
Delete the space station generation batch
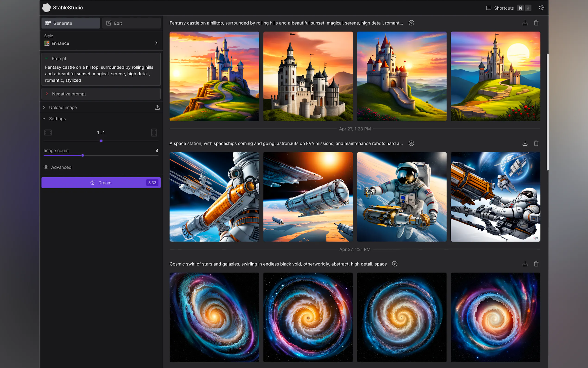[536, 143]
